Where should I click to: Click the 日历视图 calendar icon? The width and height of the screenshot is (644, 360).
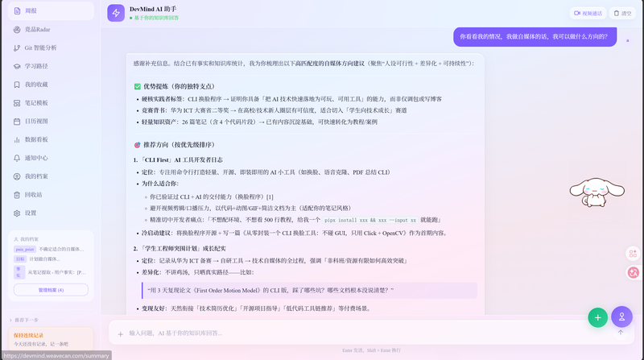(17, 122)
